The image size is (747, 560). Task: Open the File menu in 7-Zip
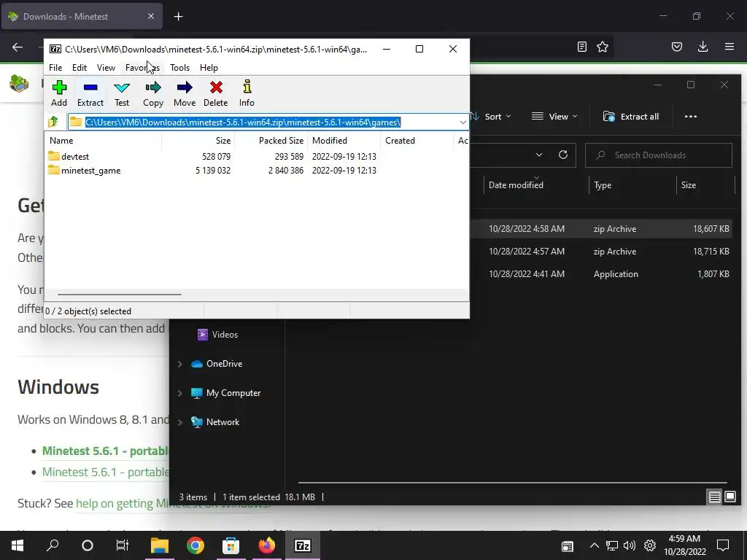click(55, 68)
